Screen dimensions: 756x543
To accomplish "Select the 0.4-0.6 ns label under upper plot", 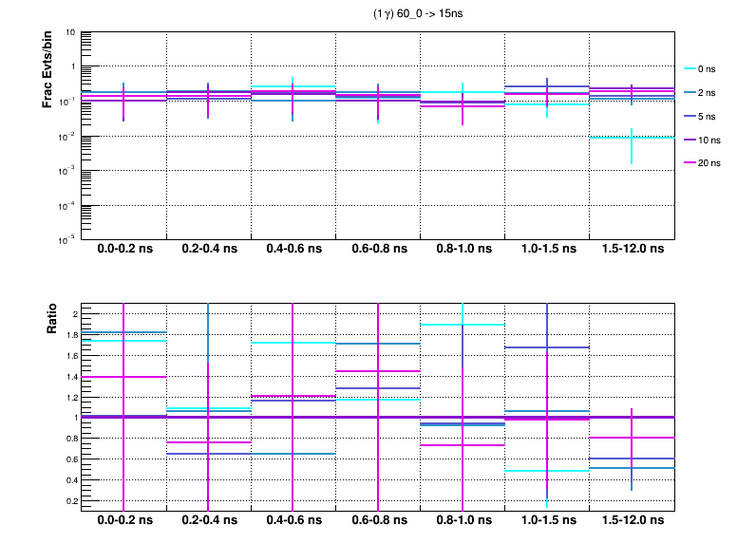I will pos(293,250).
